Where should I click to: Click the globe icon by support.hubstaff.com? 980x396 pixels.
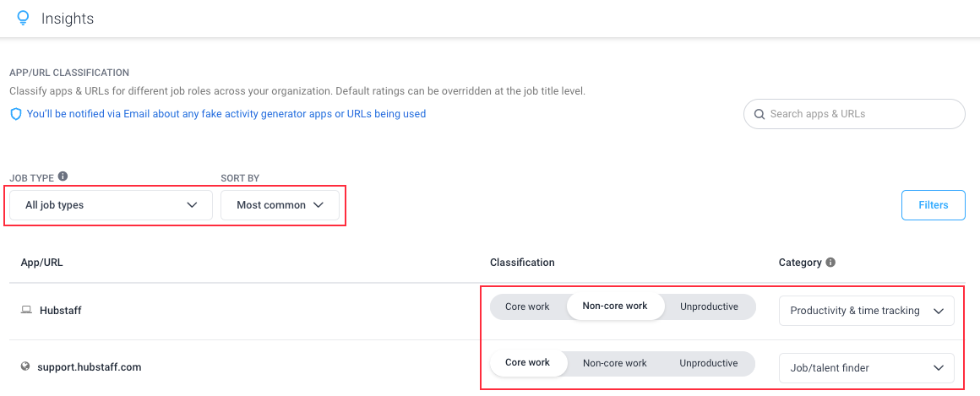[25, 366]
